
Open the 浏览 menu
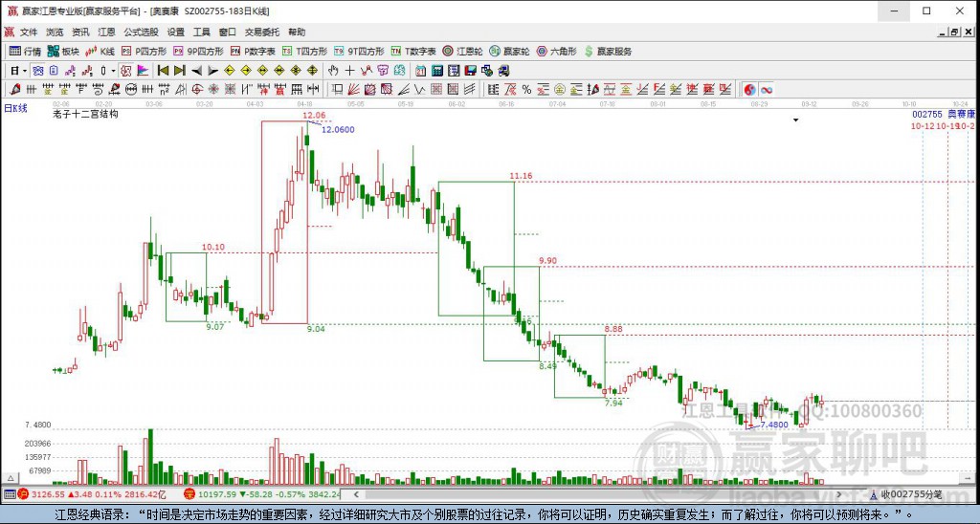tap(55, 32)
